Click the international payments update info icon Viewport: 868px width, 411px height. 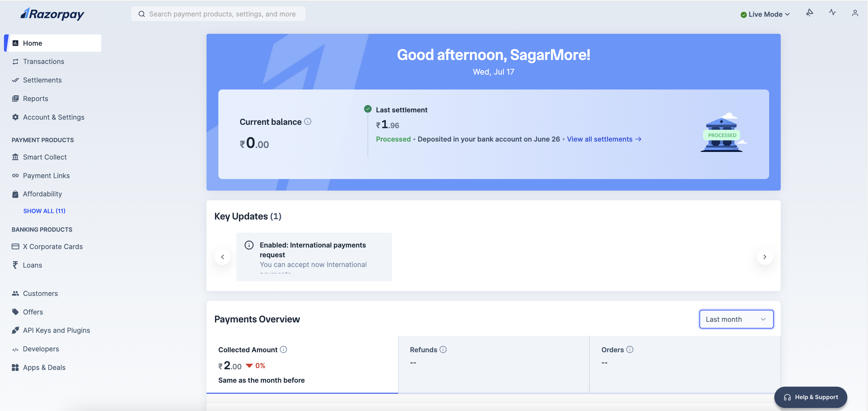(x=249, y=245)
